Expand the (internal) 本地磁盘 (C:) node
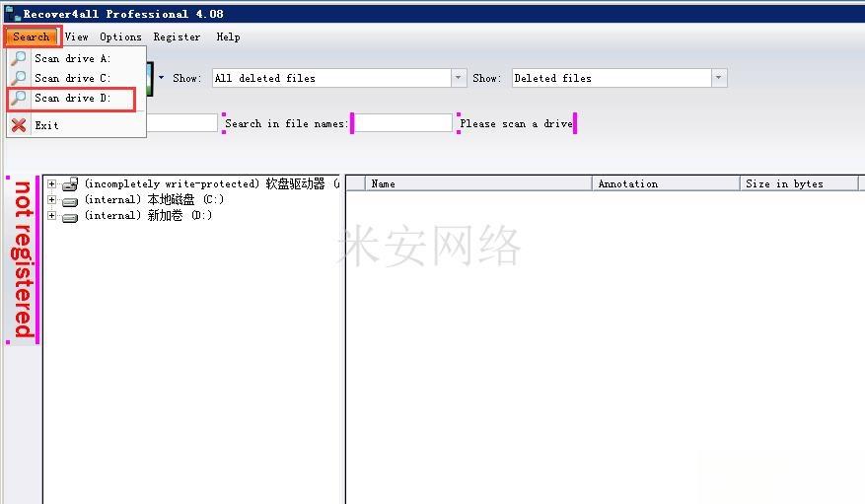Image resolution: width=865 pixels, height=504 pixels. pyautogui.click(x=52, y=199)
